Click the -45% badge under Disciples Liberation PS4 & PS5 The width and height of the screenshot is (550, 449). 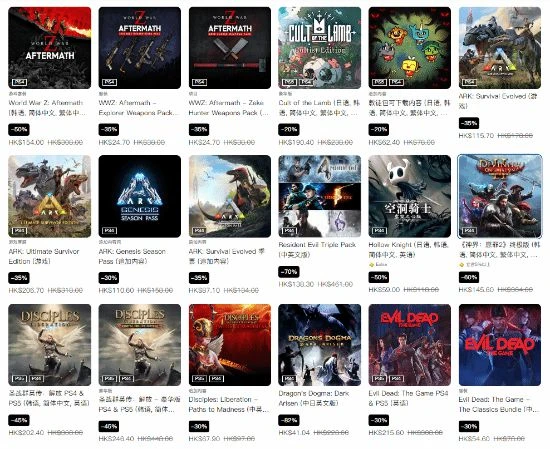[19, 420]
